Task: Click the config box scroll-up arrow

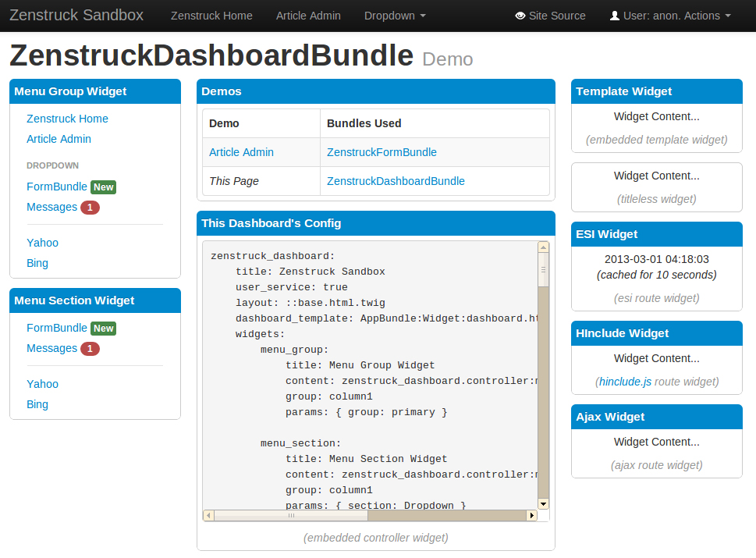Action: pyautogui.click(x=543, y=247)
